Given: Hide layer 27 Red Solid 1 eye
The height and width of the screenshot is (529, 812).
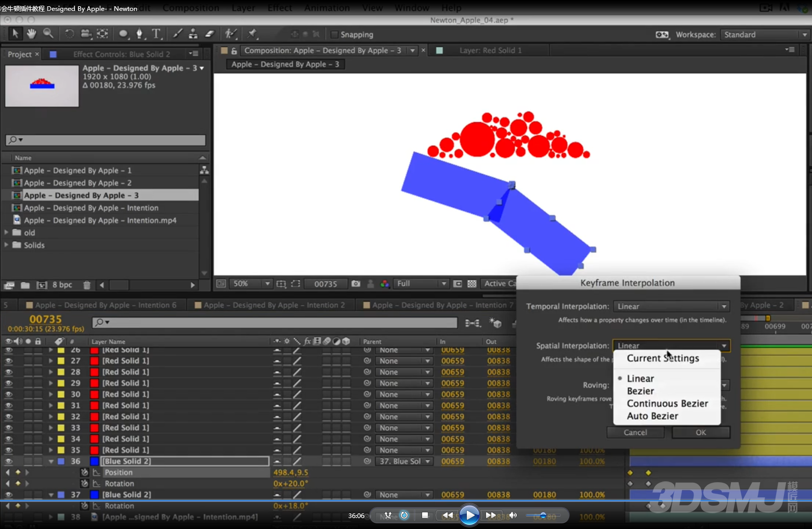Looking at the screenshot, I should click(8, 361).
